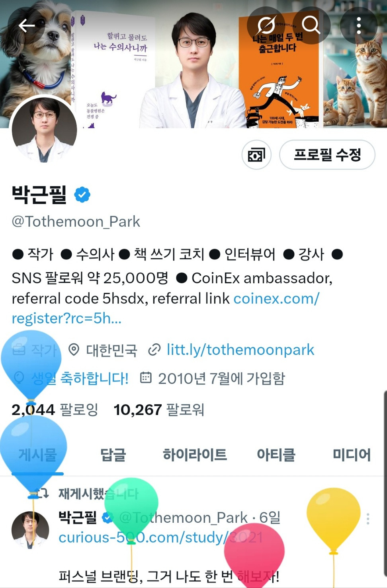Switch to the 하이라이트 tab
The image size is (387, 588).
tap(195, 455)
